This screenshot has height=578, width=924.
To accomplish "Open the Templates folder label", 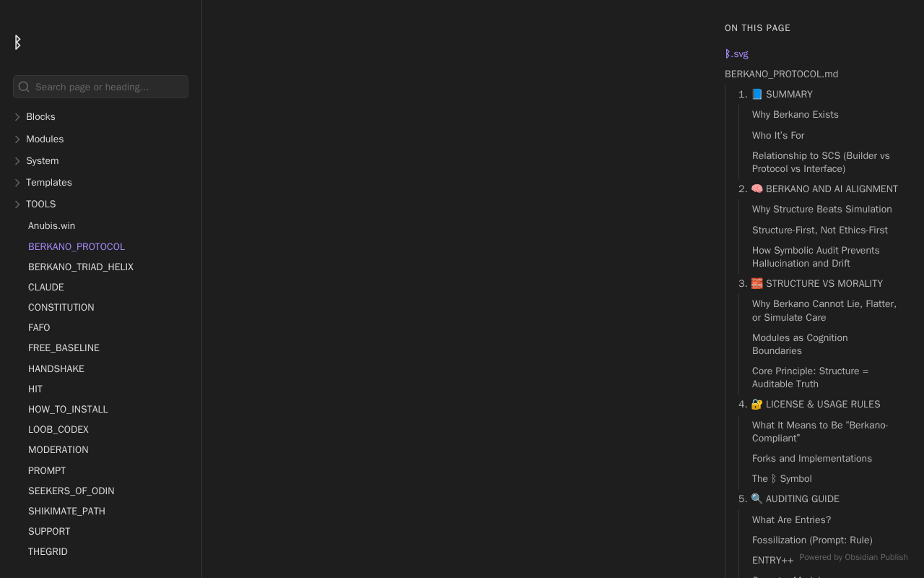I will click(x=49, y=182).
